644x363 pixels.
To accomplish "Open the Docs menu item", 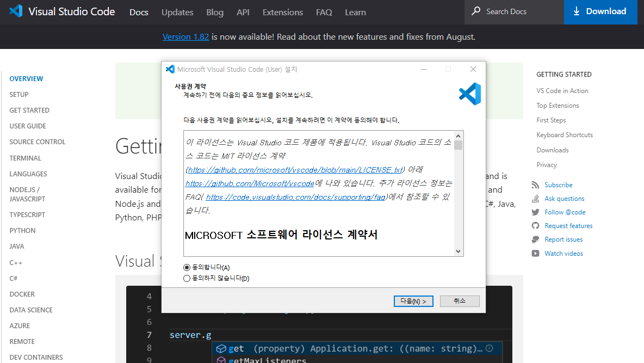I will (139, 13).
